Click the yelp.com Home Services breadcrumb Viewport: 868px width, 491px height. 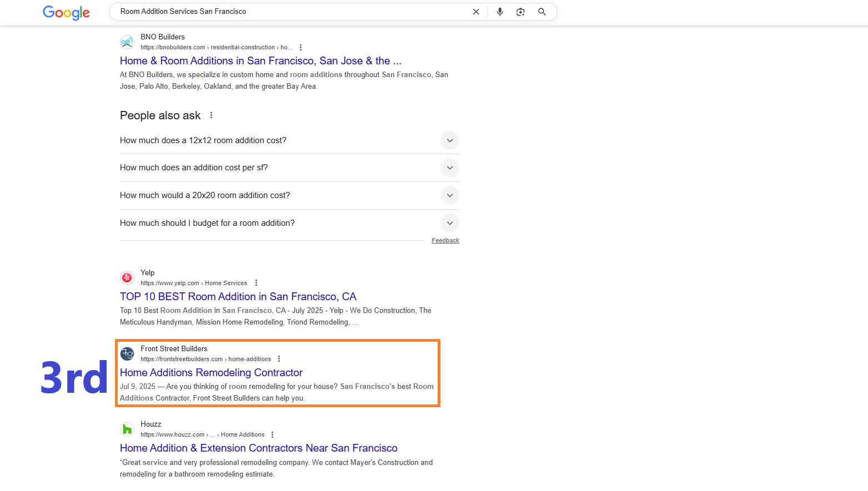click(194, 283)
